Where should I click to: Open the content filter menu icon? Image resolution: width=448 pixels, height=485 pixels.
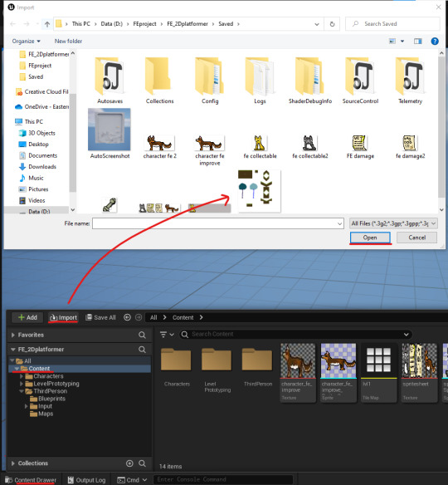tap(167, 335)
